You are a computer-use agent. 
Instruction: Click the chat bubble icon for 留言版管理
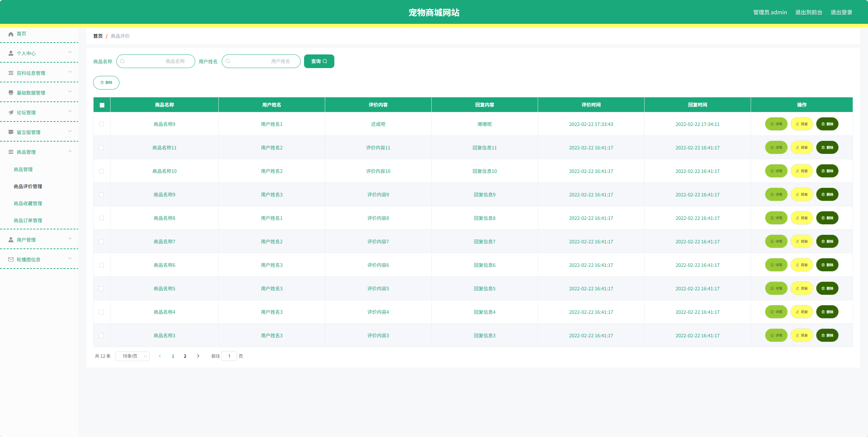tap(11, 132)
